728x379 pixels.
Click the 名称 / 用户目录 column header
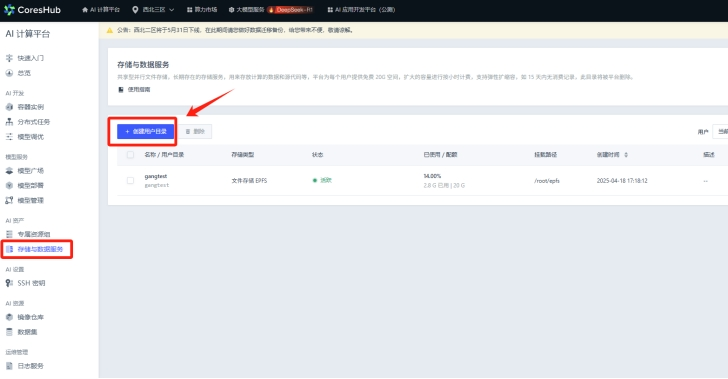[x=164, y=155]
